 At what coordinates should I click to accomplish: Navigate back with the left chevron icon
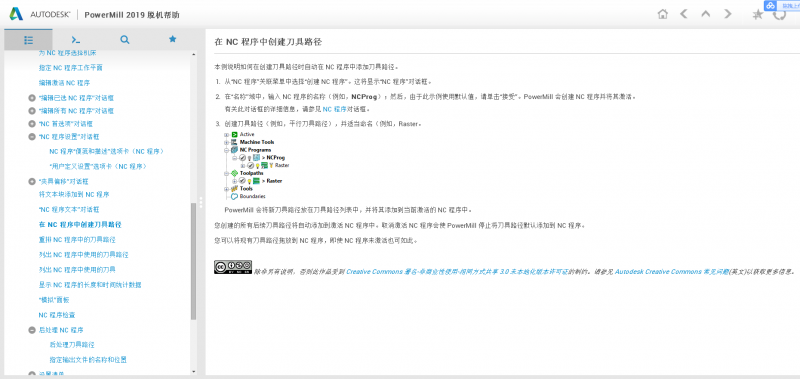pos(684,14)
